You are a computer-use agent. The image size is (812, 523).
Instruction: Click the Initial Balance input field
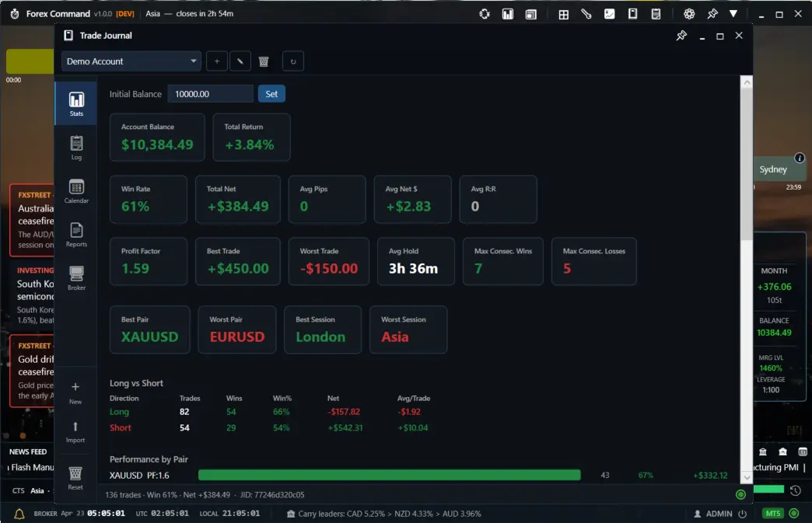tap(210, 94)
